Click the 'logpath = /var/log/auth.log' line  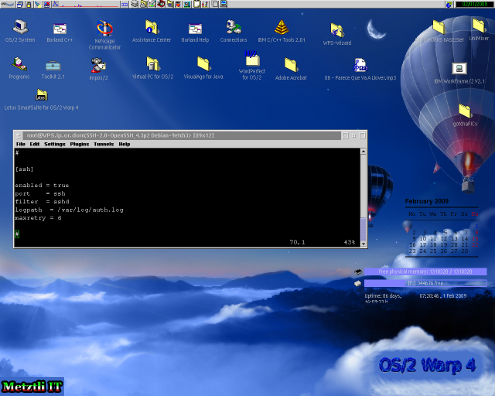pyautogui.click(x=69, y=210)
